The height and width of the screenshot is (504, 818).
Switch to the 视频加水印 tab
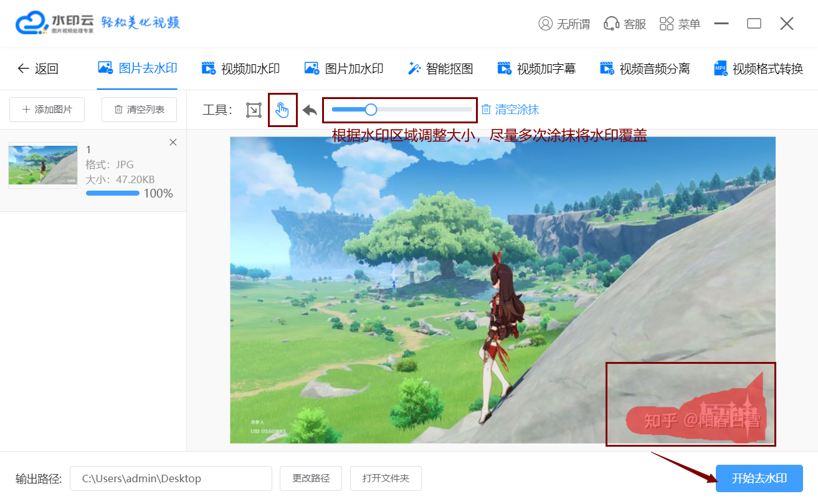pyautogui.click(x=240, y=69)
